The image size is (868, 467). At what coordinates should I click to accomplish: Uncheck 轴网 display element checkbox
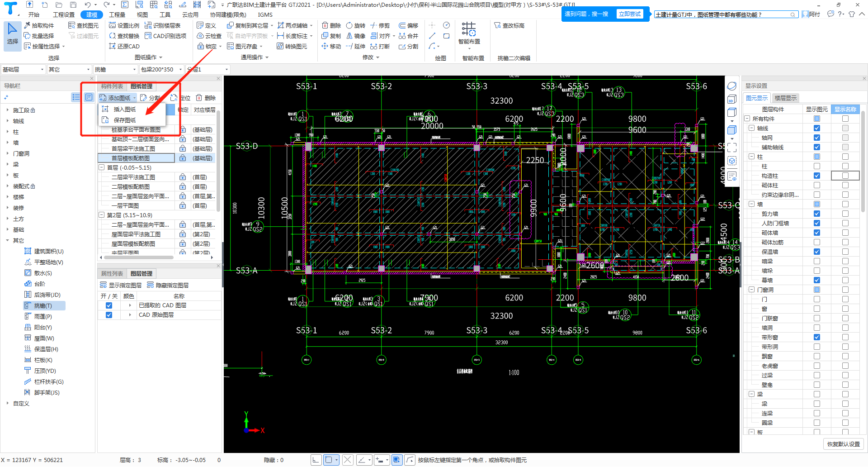[x=817, y=138]
